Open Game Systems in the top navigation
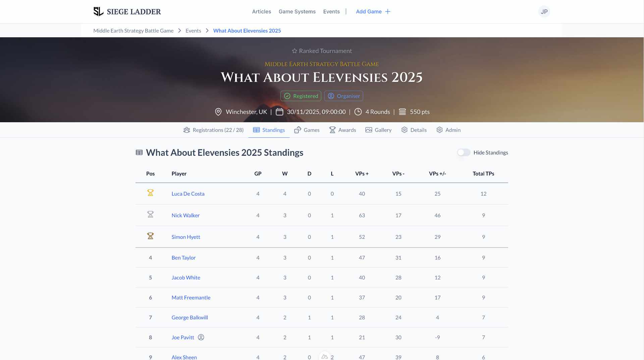Image resolution: width=644 pixels, height=360 pixels. coord(297,11)
